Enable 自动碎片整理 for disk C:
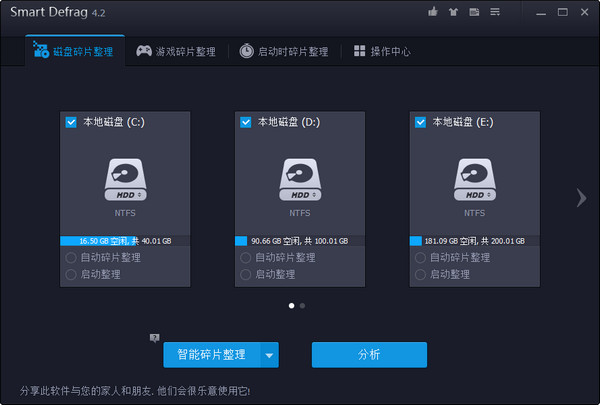 click(71, 258)
